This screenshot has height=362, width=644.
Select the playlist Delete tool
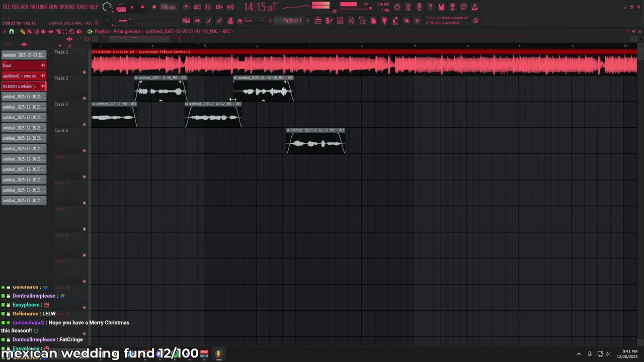click(36, 32)
